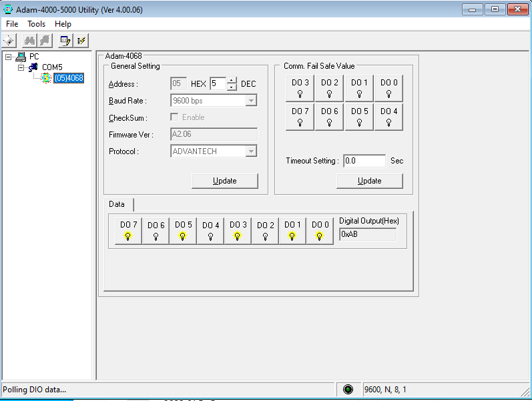Image resolution: width=532 pixels, height=401 pixels.
Task: Click the HEX address field showing 05
Action: pos(178,83)
